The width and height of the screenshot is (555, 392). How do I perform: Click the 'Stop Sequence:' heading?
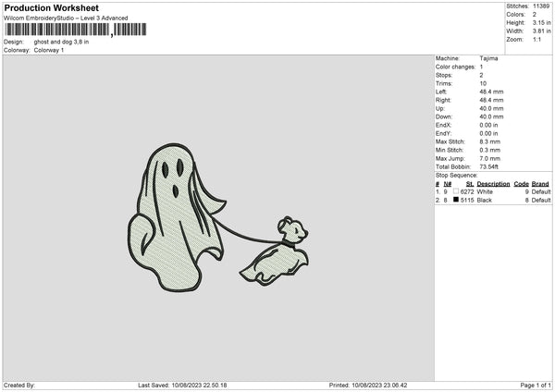point(457,176)
